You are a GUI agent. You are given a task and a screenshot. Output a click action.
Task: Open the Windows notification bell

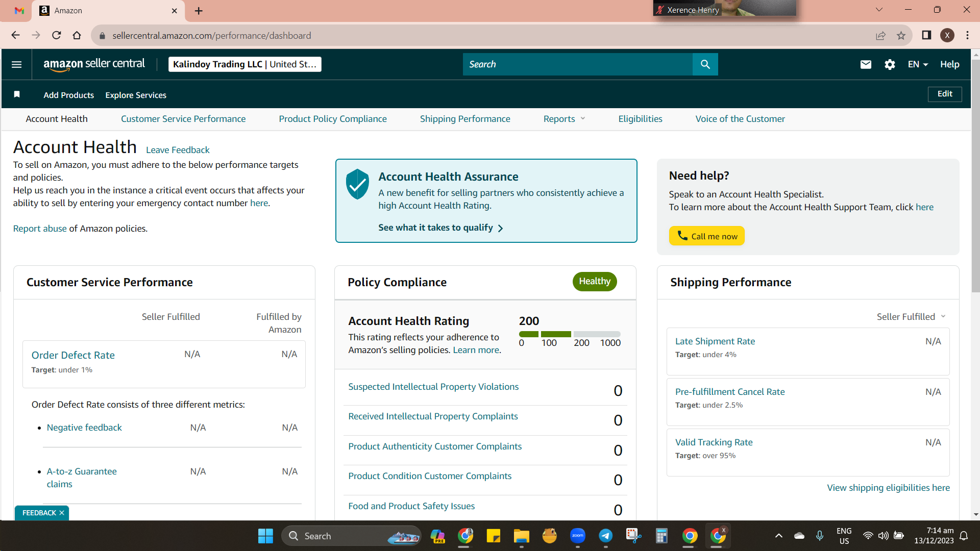(964, 536)
